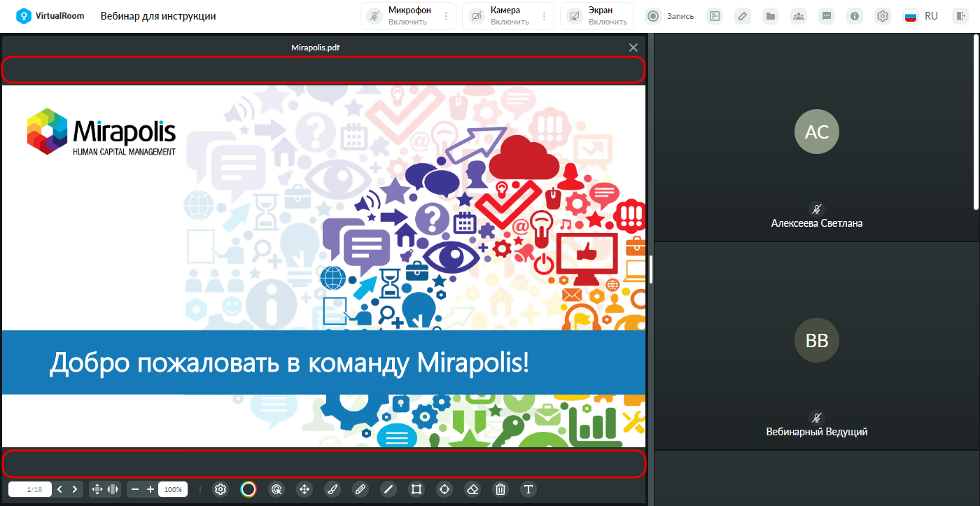This screenshot has width=980, height=506.
Task: Open the chat message icon
Action: (827, 16)
